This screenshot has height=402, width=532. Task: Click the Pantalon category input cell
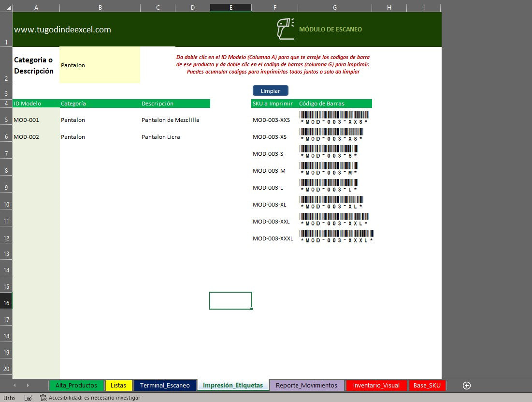coord(100,65)
